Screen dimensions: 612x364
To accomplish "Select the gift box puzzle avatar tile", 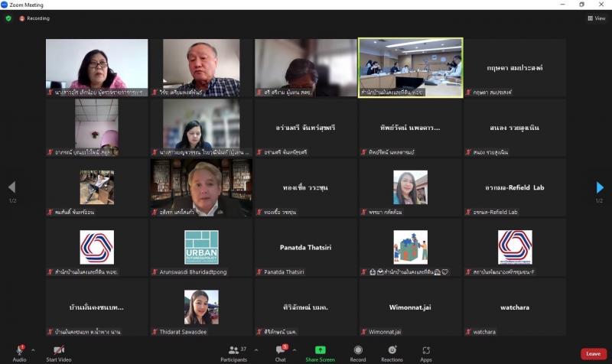I will pos(411,247).
